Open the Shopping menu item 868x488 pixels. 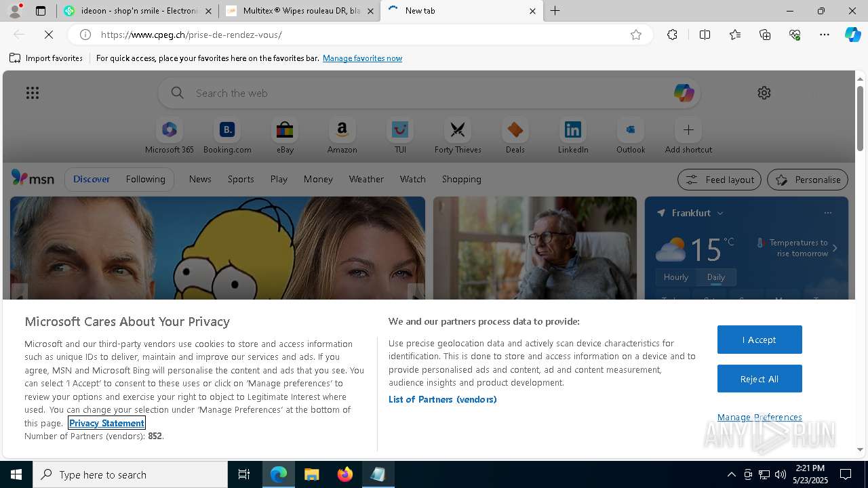[461, 179]
